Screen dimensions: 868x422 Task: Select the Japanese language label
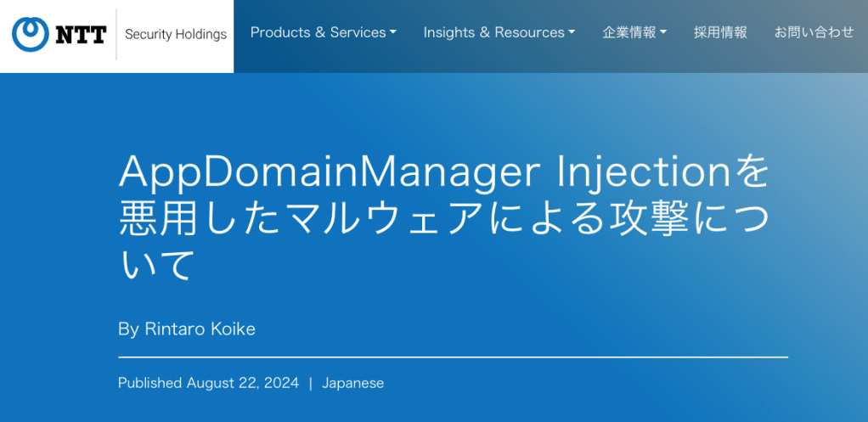[x=352, y=383]
